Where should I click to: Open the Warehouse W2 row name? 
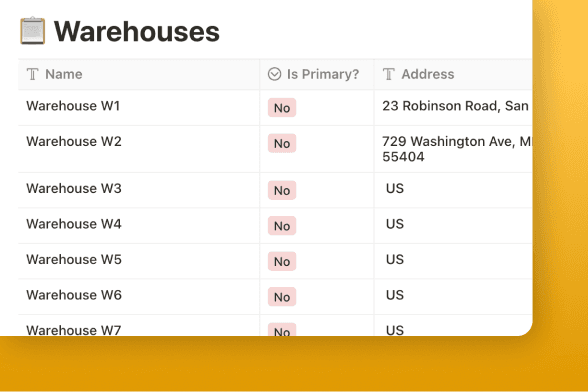[74, 142]
